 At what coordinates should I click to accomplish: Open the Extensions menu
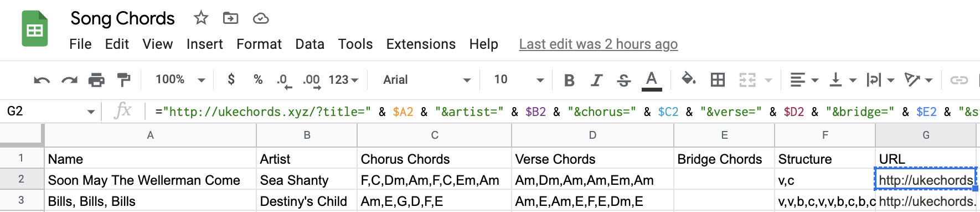click(x=421, y=44)
